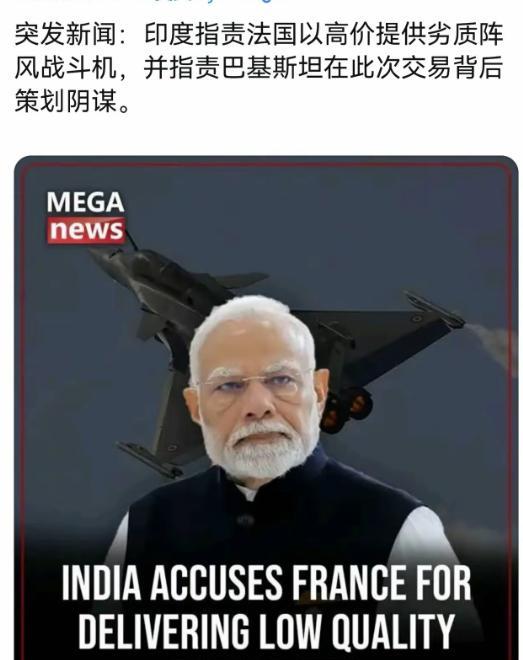Tap the jet's wingtip missile rail
This screenshot has width=523, height=660.
[x=434, y=309]
